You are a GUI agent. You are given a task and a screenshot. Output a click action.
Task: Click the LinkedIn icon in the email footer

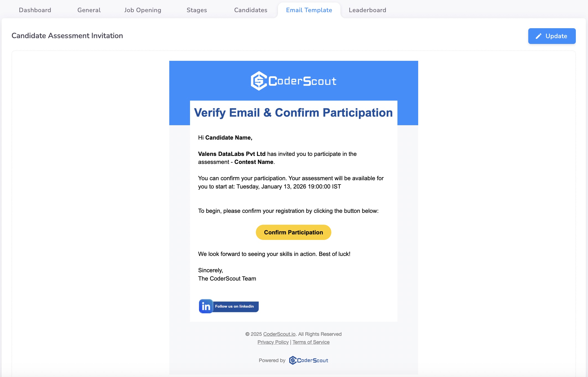pos(206,306)
